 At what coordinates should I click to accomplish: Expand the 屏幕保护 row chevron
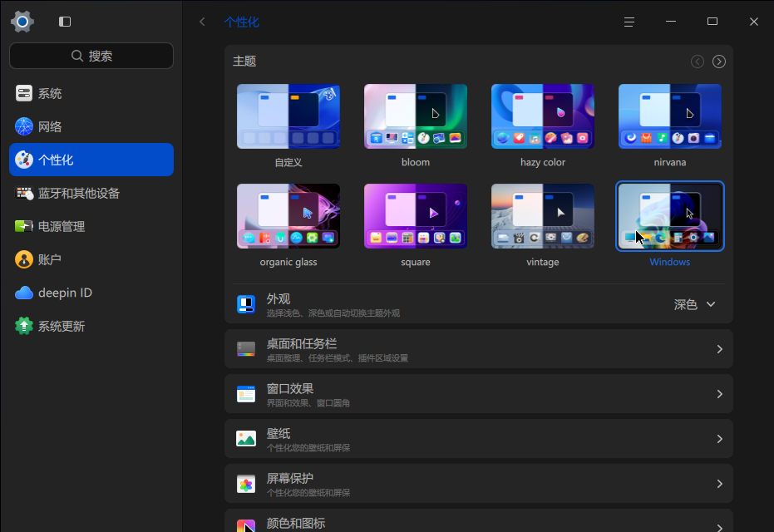(720, 484)
